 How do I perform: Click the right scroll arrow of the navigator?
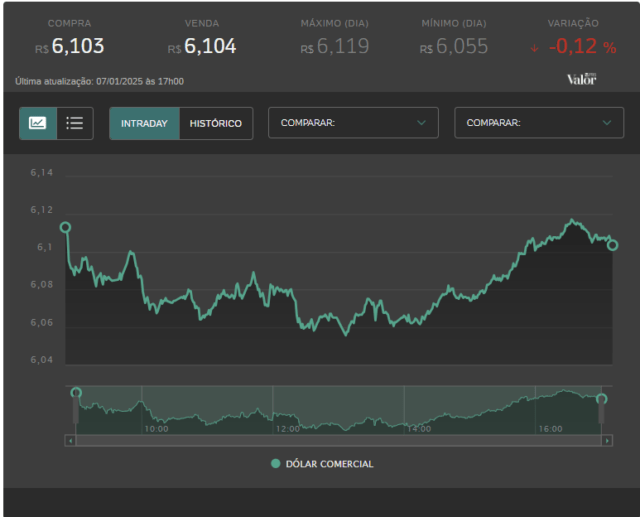tap(607, 440)
